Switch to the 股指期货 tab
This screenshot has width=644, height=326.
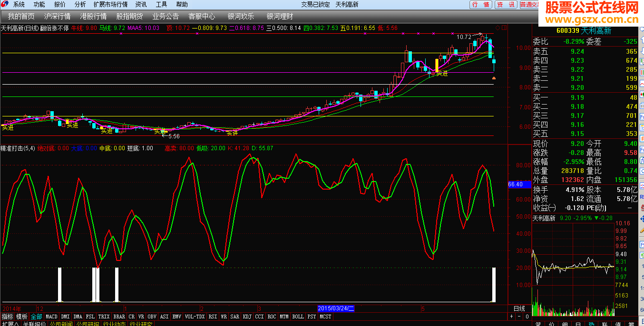click(x=129, y=16)
